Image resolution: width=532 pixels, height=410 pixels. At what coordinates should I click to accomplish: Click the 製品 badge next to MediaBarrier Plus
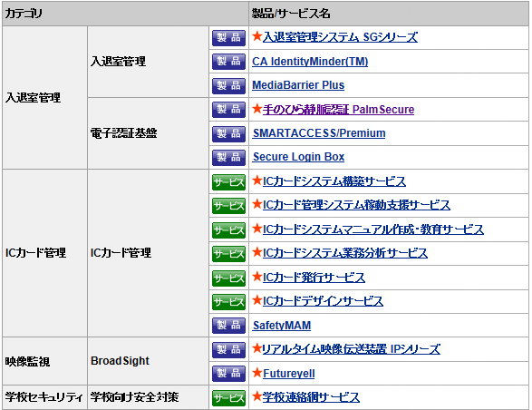tap(228, 85)
